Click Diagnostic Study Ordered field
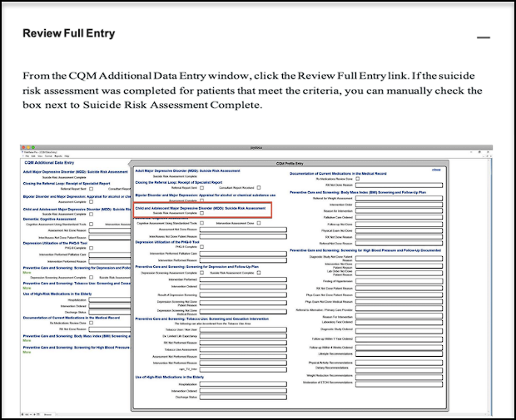This screenshot has width=516, height=420. pyautogui.click(x=399, y=330)
